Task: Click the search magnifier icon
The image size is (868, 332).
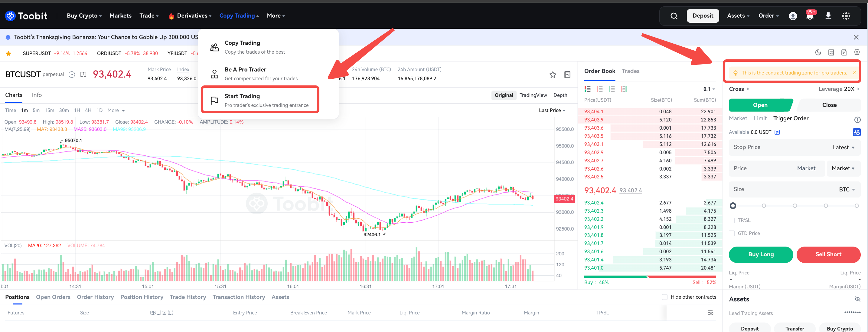Action: [674, 16]
